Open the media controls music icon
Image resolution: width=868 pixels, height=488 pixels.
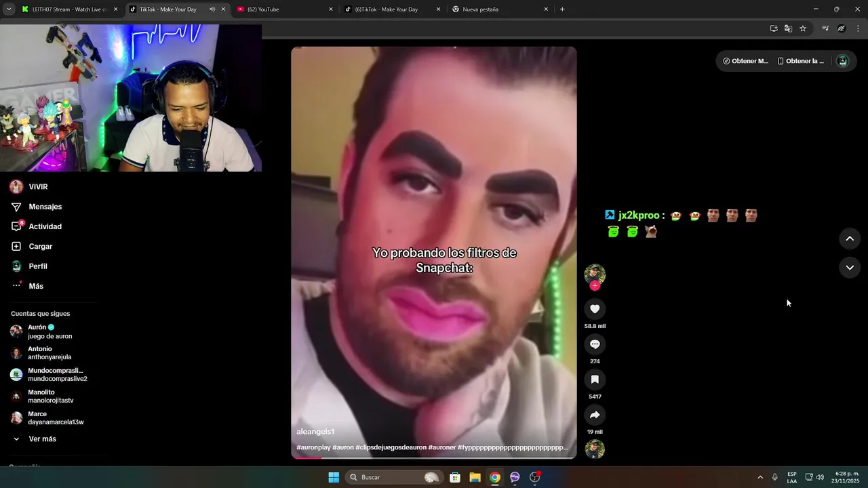click(825, 28)
